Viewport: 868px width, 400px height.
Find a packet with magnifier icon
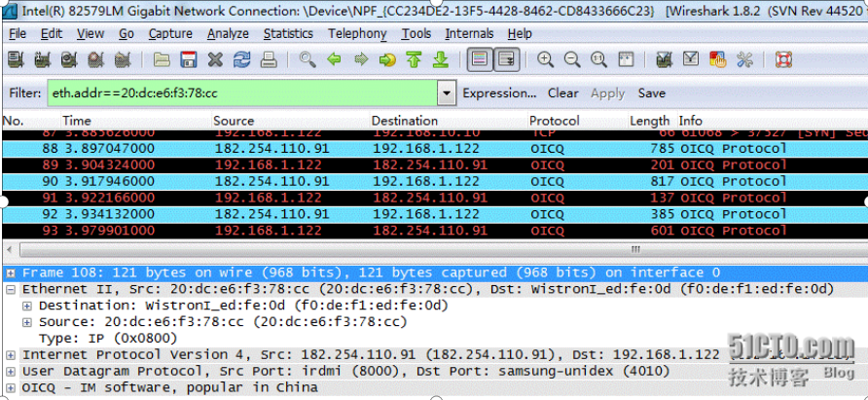307,59
